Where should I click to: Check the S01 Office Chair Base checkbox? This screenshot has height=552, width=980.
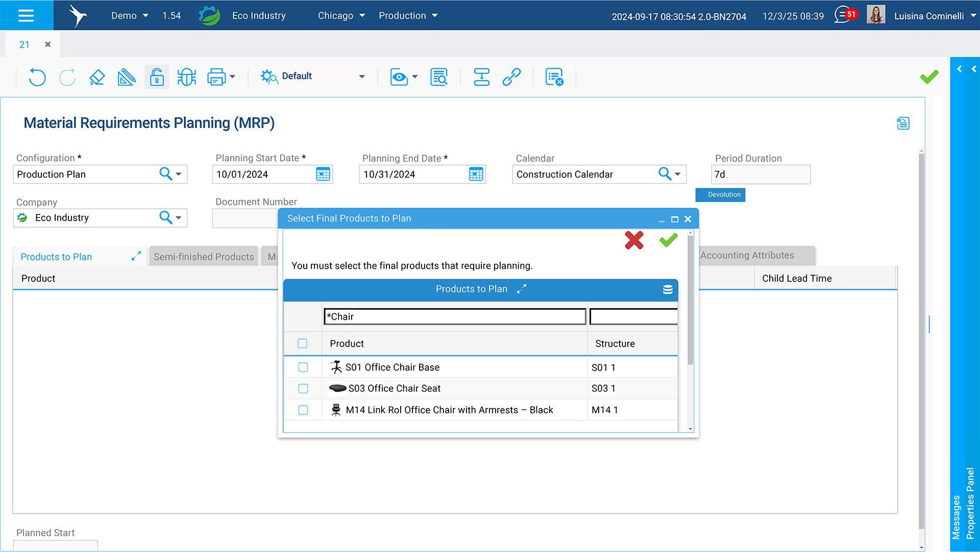tap(303, 367)
